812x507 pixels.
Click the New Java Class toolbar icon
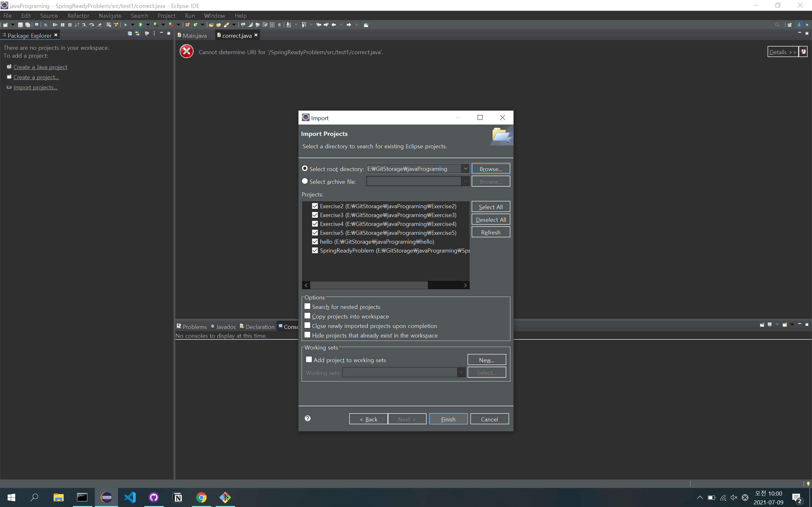coord(195,25)
